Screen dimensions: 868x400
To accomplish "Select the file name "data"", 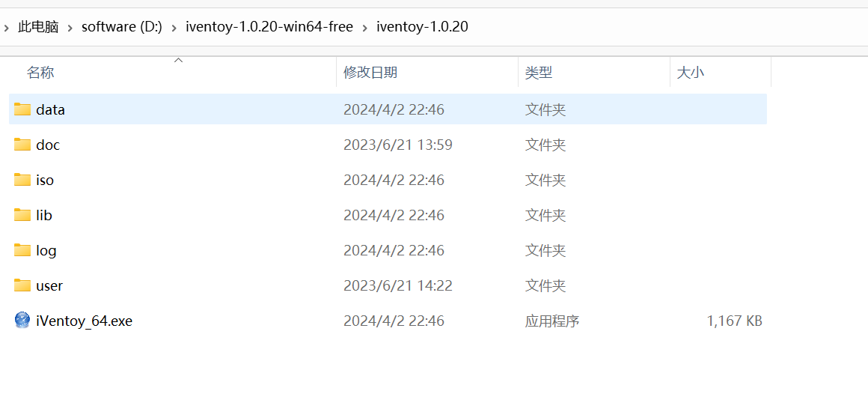I will click(x=50, y=109).
